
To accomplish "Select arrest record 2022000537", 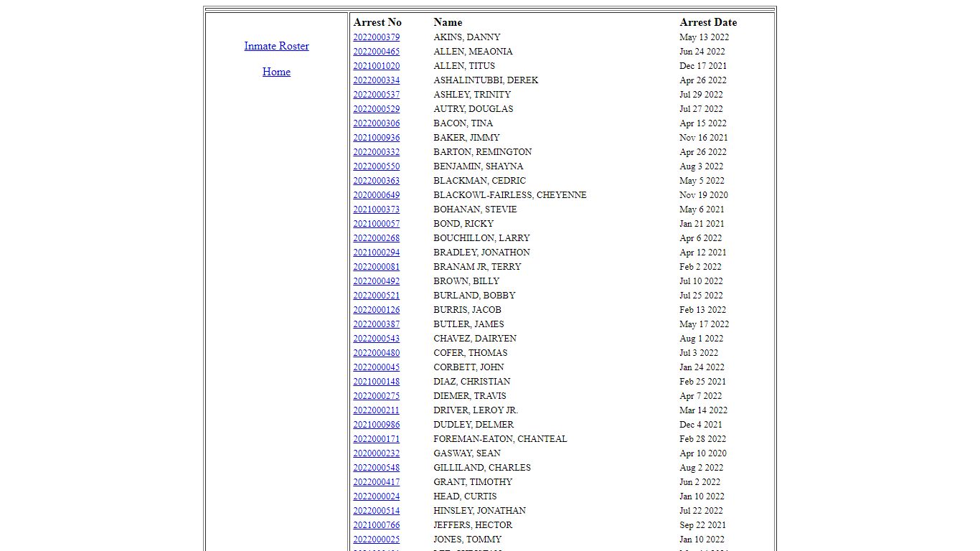I will pyautogui.click(x=376, y=95).
